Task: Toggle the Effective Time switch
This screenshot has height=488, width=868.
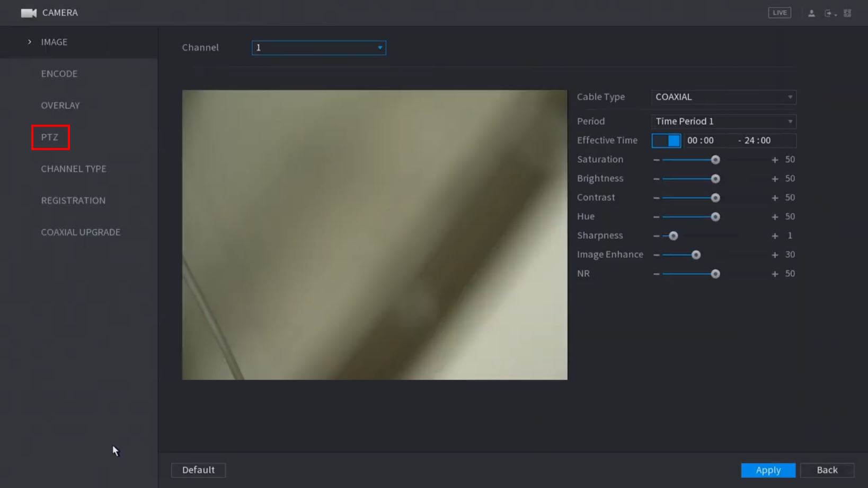Action: point(666,141)
